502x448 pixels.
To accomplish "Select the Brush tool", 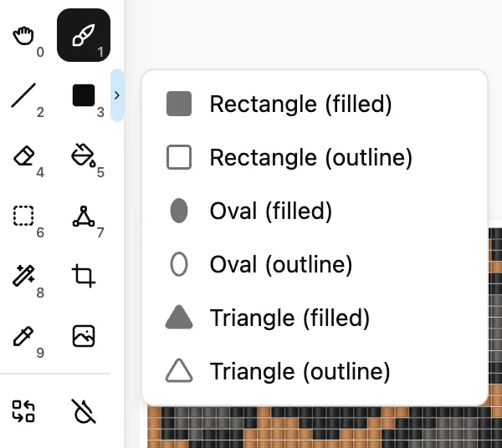I will click(84, 35).
